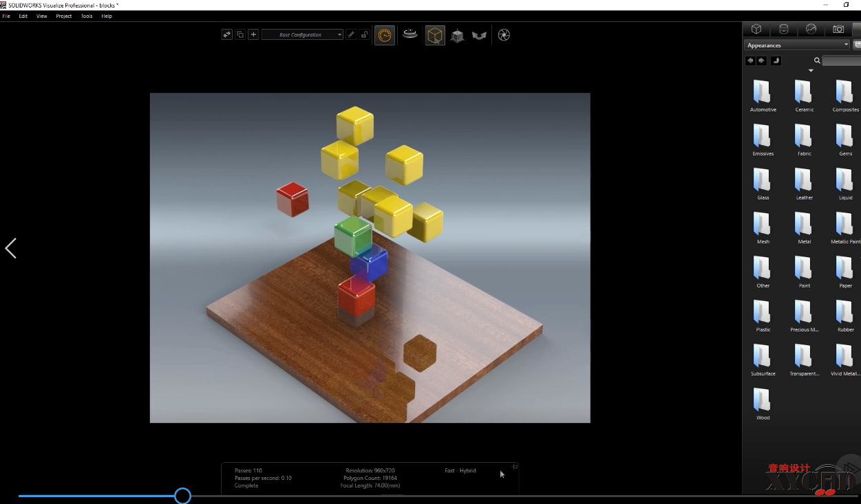Click the swap configuration arrows icon
861x504 pixels.
click(227, 34)
